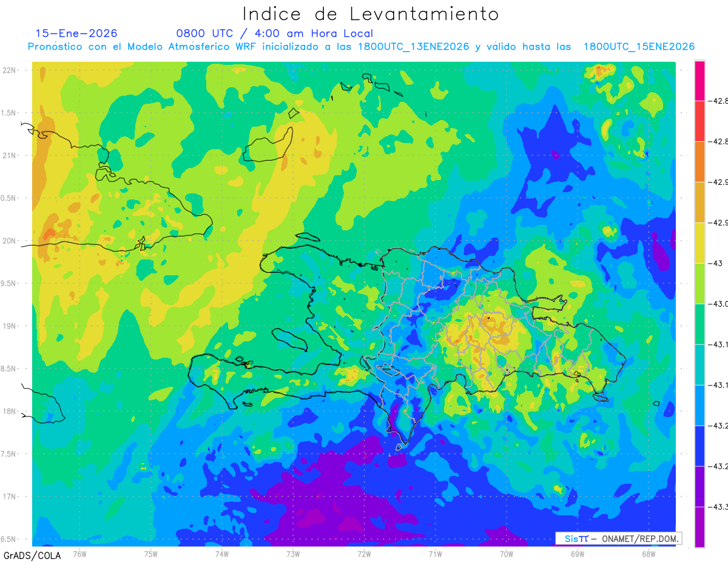Click the '70W' longitude label
The image size is (728, 562).
coord(507,554)
